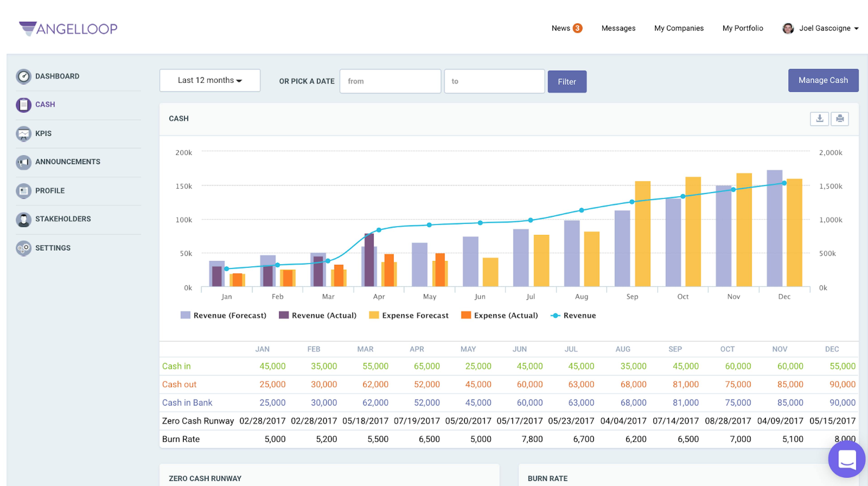
Task: Click the Stakeholders person icon
Action: (23, 219)
